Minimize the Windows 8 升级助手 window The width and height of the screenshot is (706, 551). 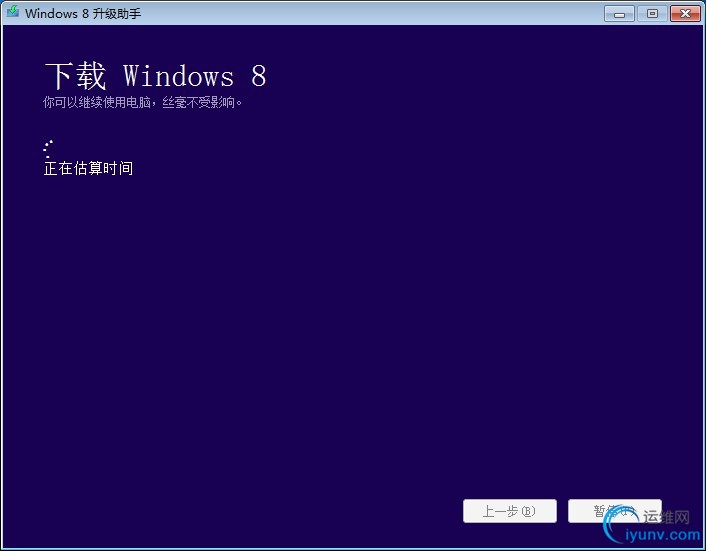point(619,14)
